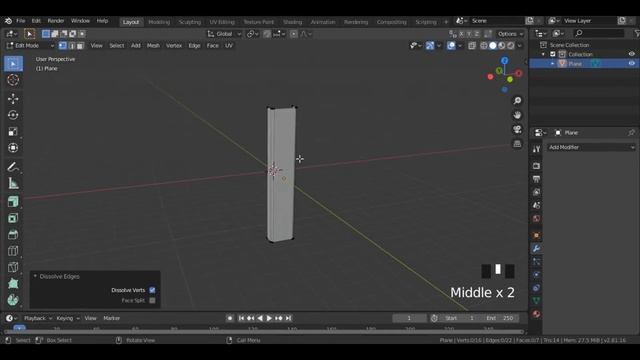640x360 pixels.
Task: Click the zoom view magnifier icon
Action: 517,100
